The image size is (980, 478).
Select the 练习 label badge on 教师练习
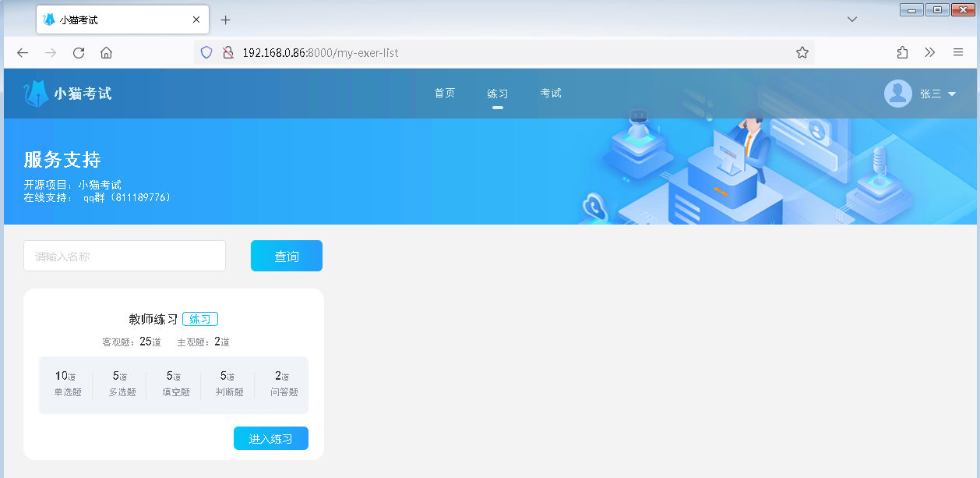(x=200, y=318)
